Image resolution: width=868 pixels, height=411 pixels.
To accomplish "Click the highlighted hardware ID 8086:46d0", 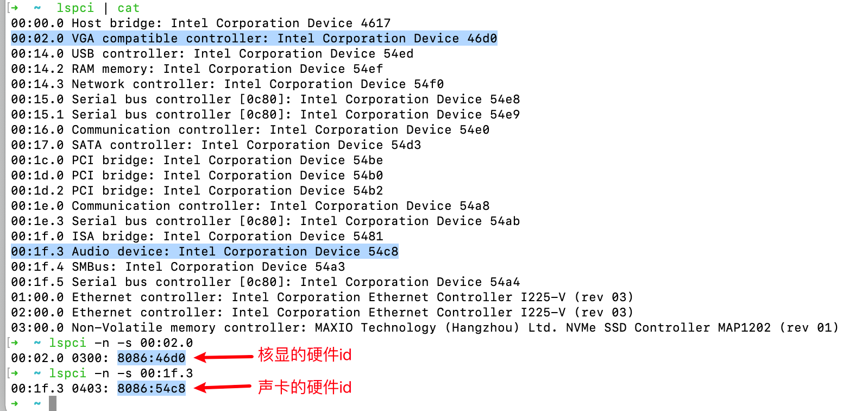I will pos(152,358).
